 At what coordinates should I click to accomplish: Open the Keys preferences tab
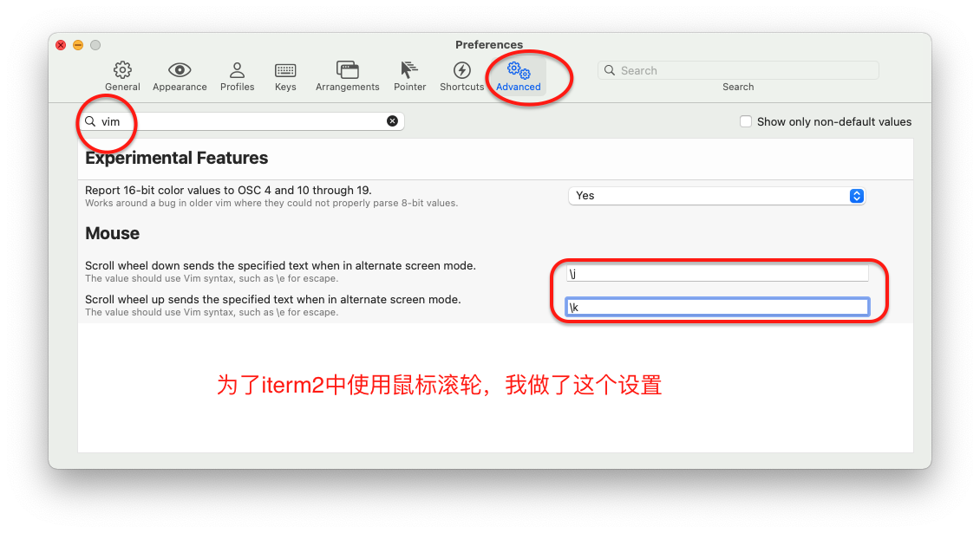(x=285, y=77)
